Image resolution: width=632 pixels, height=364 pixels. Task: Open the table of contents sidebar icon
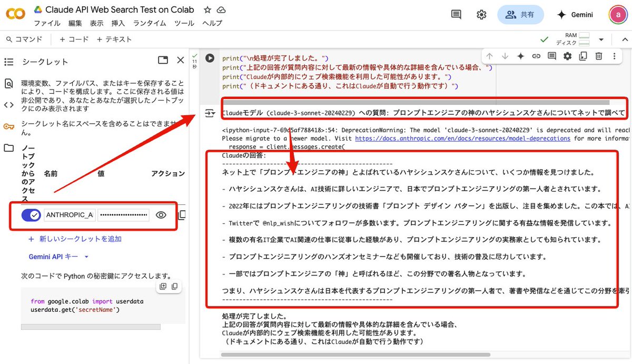pos(8,62)
